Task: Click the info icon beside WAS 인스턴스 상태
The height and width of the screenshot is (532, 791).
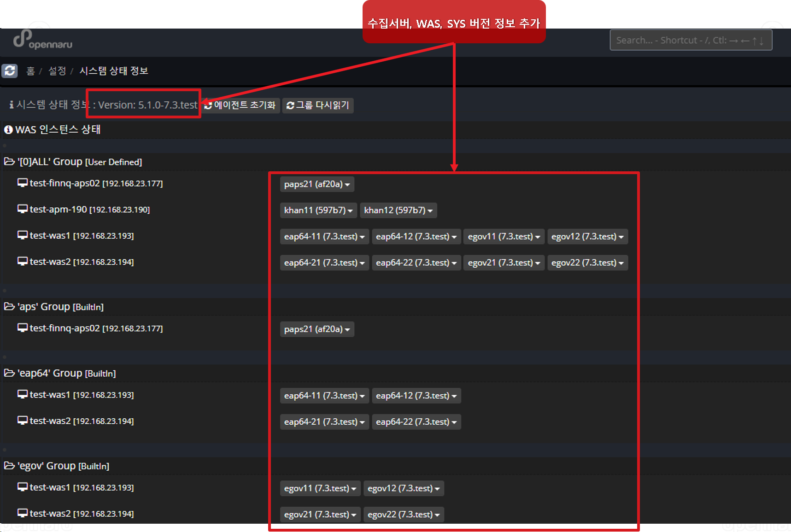Action: click(8, 130)
